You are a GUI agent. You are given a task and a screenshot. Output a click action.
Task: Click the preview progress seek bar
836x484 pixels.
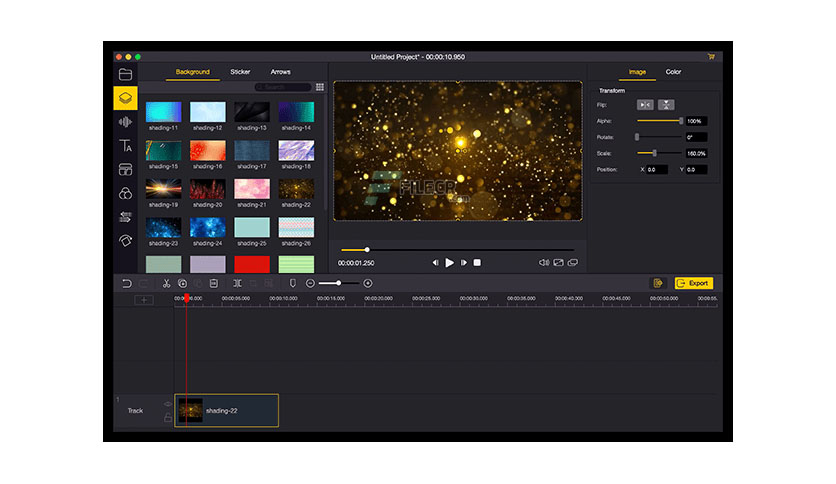pyautogui.click(x=457, y=249)
